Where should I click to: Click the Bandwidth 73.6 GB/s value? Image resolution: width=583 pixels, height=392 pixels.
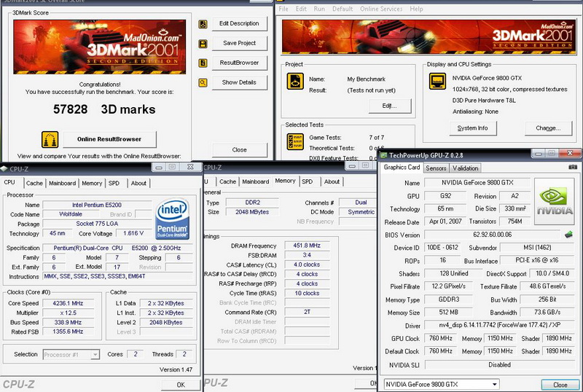click(x=547, y=313)
